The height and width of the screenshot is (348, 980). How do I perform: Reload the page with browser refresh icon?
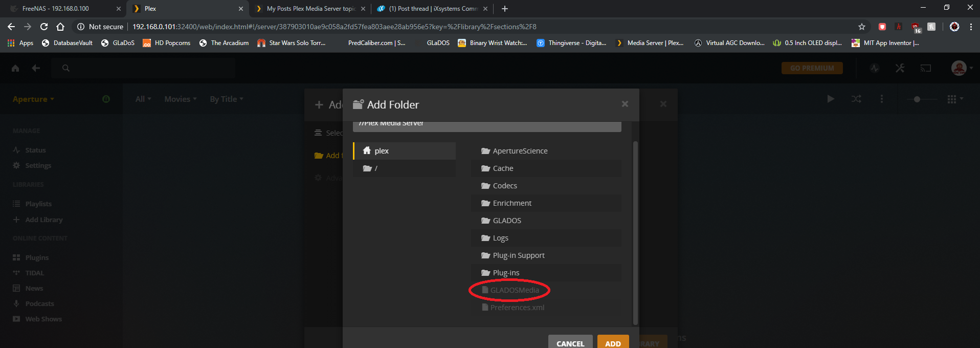click(44, 27)
